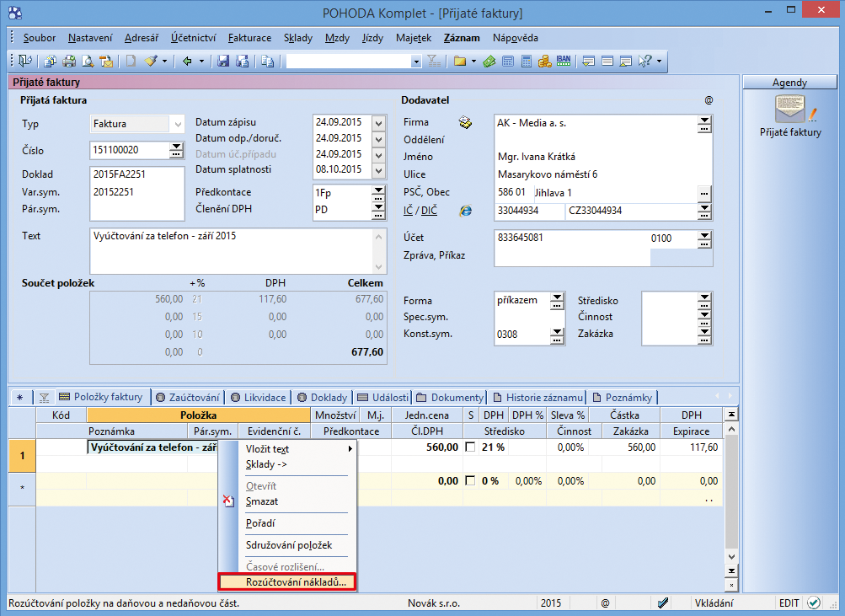Click the IČ link label
845x616 pixels.
coord(408,211)
